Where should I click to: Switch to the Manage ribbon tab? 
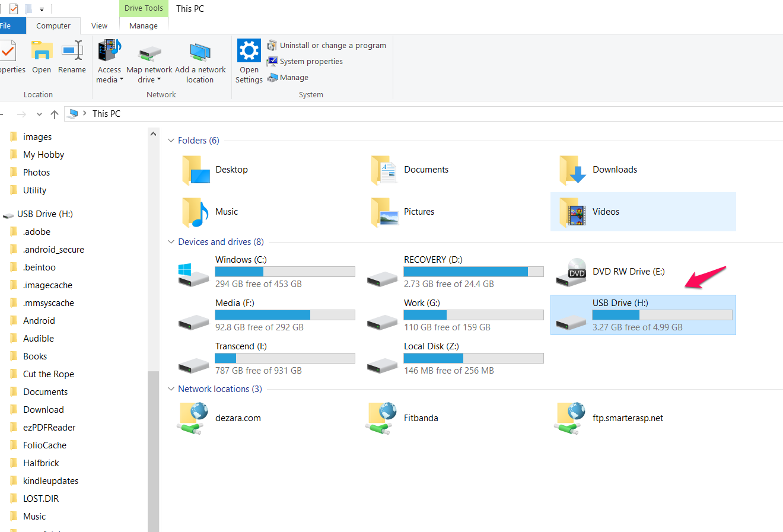[x=144, y=26]
